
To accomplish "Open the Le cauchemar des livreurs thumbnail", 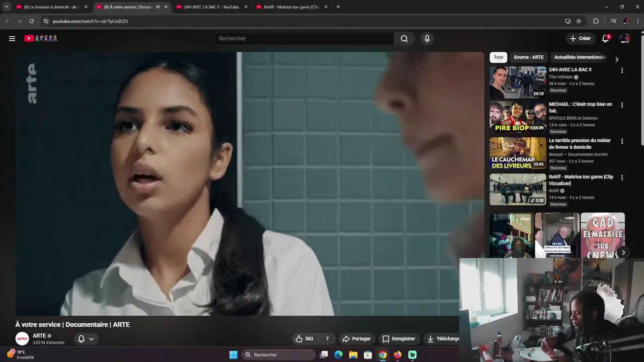I will point(518,153).
